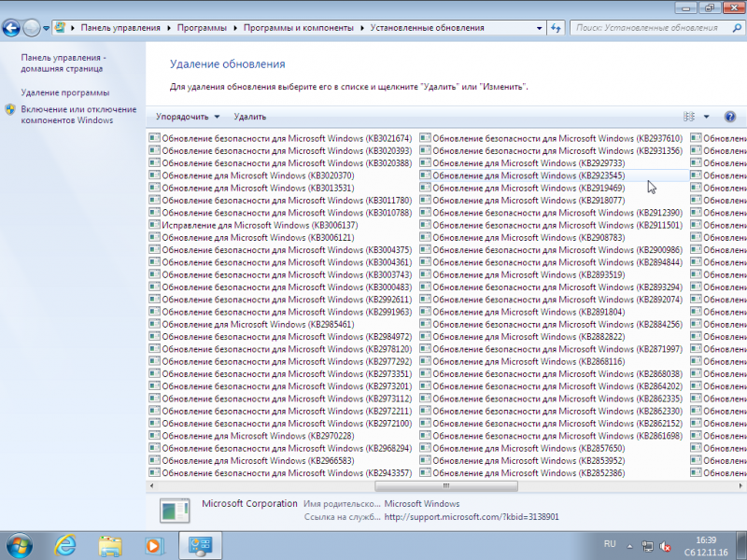Screen dimensions: 747x560
Task: Select 'Обновление безопасности (KB3020388)' row
Action: 281,162
